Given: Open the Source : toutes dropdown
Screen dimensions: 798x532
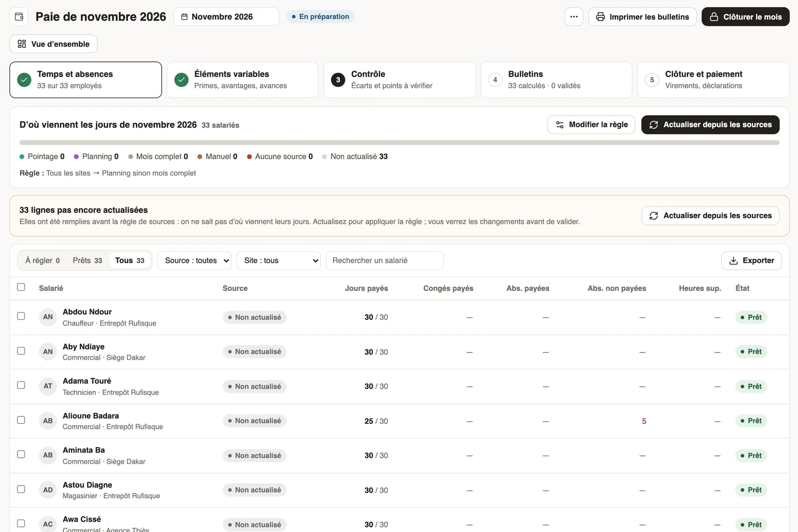Looking at the screenshot, I should click(195, 261).
